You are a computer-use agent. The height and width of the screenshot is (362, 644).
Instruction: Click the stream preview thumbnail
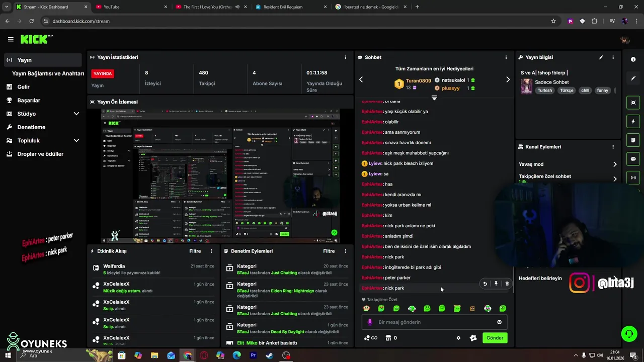pos(220,176)
